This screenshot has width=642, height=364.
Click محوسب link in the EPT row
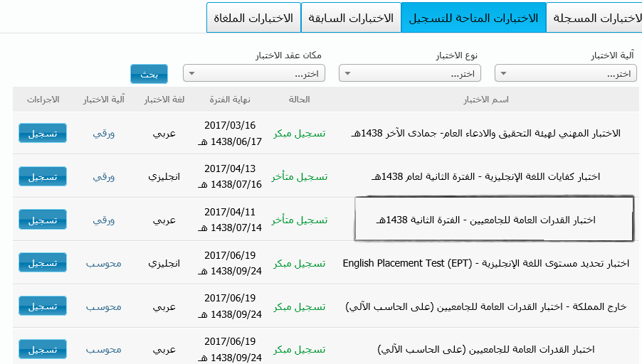tap(104, 263)
